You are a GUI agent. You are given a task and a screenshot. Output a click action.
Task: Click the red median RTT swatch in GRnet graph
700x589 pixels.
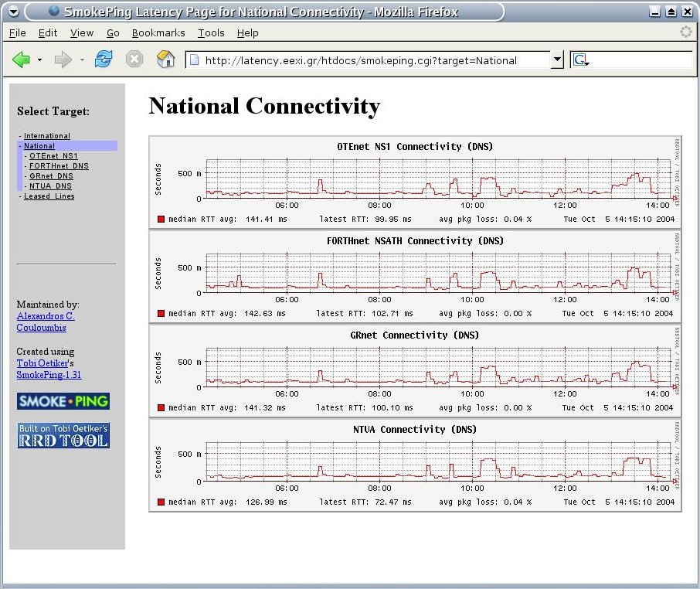tap(161, 407)
